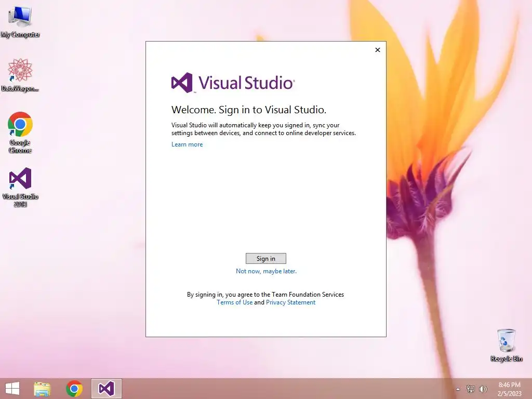Click the Visual Studio logo in dialog
This screenshot has width=532, height=399.
[x=233, y=83]
